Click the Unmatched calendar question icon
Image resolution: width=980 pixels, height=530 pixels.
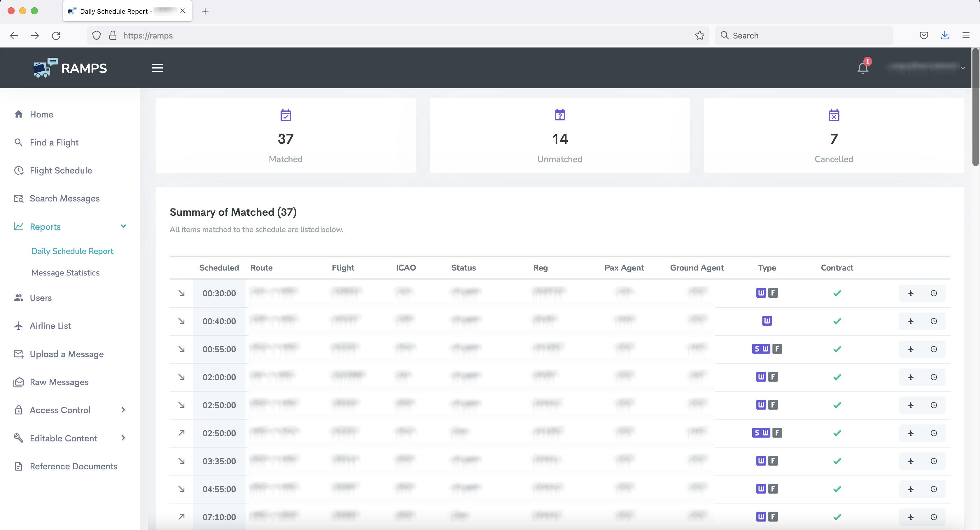pyautogui.click(x=560, y=115)
